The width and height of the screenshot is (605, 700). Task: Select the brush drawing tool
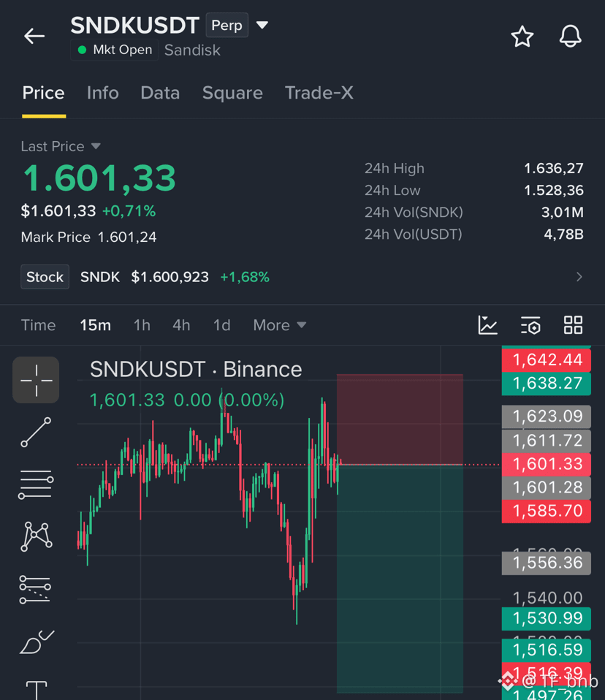(x=37, y=642)
